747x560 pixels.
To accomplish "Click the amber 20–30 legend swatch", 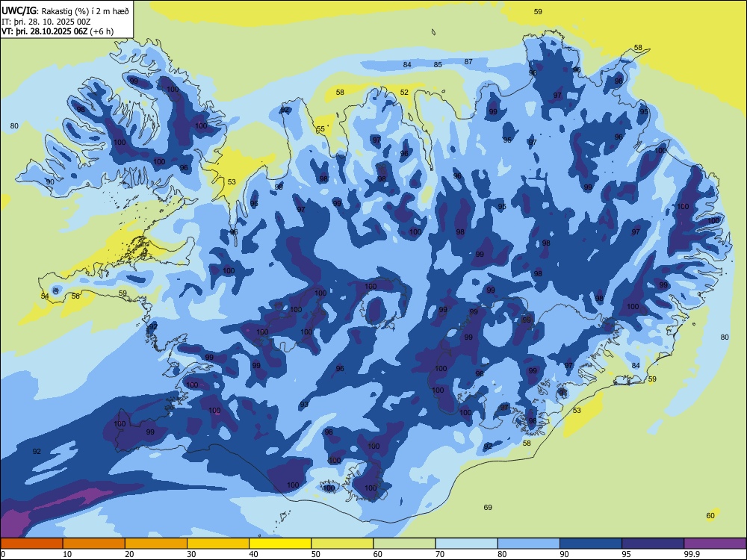I will 156,544.
